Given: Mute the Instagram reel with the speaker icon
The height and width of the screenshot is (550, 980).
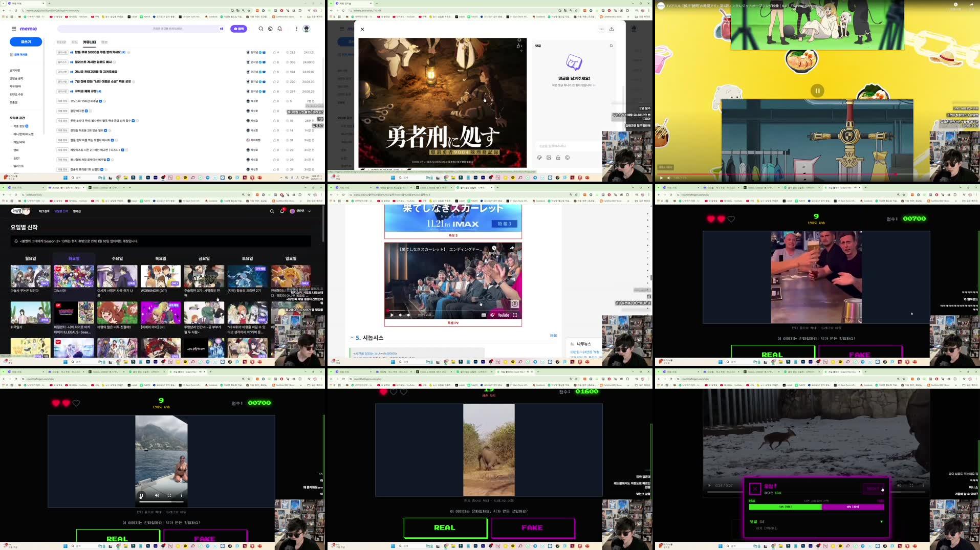Looking at the screenshot, I should 156,495.
